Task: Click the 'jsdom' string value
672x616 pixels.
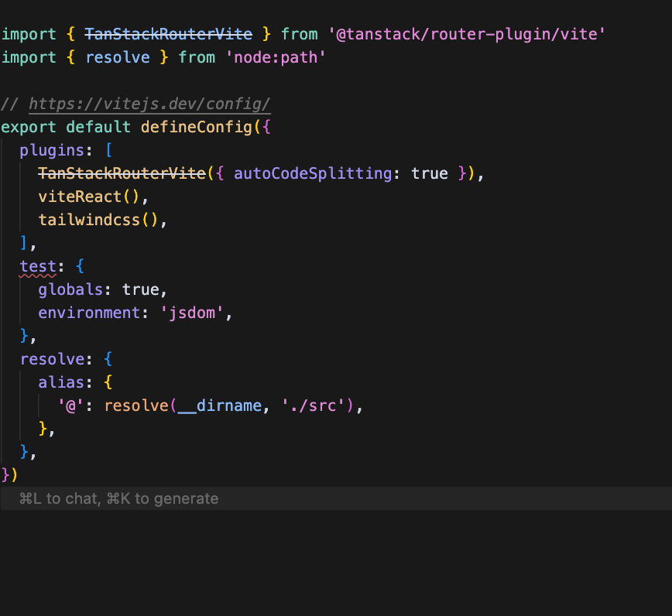Action: 191,313
